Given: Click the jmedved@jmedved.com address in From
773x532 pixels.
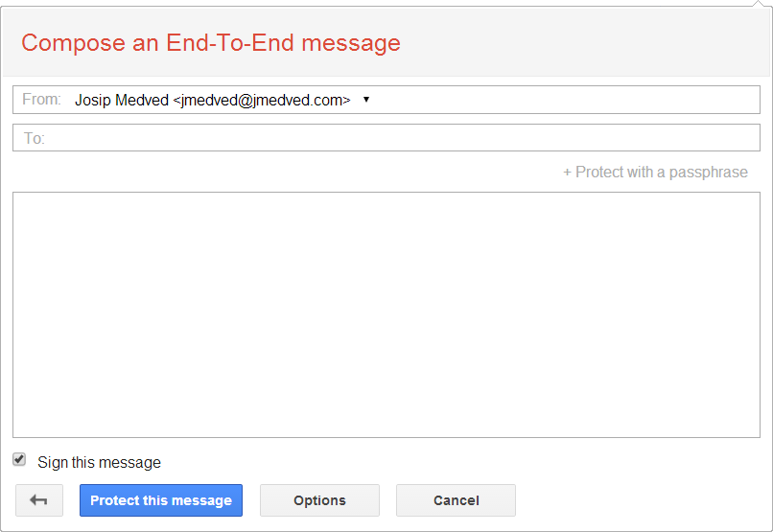Looking at the screenshot, I should click(261, 100).
